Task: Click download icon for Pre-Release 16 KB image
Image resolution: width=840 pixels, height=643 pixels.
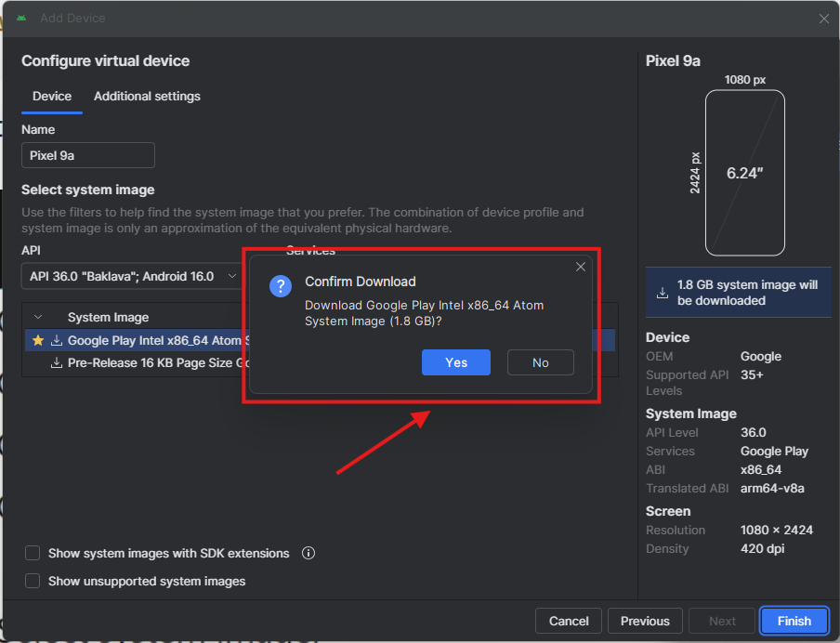Action: pyautogui.click(x=56, y=362)
